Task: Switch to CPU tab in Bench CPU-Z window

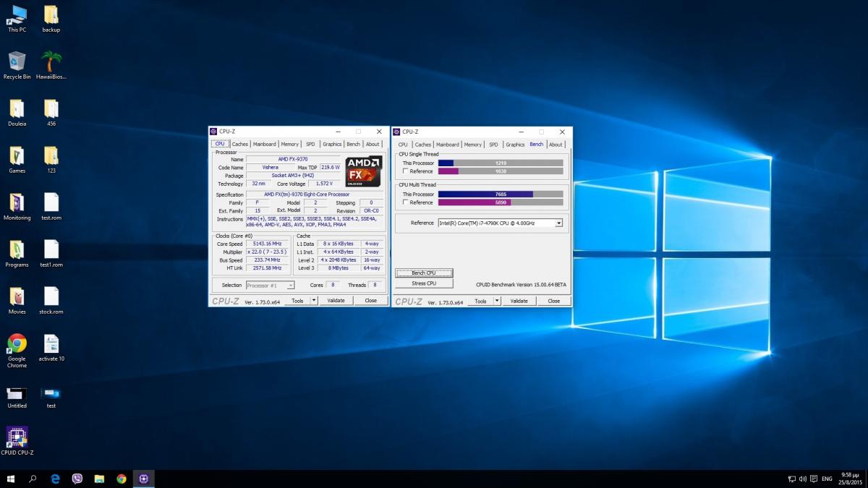Action: [403, 145]
